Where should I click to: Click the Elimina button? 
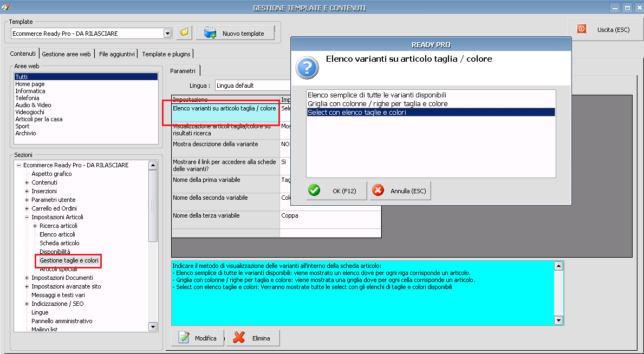point(253,338)
